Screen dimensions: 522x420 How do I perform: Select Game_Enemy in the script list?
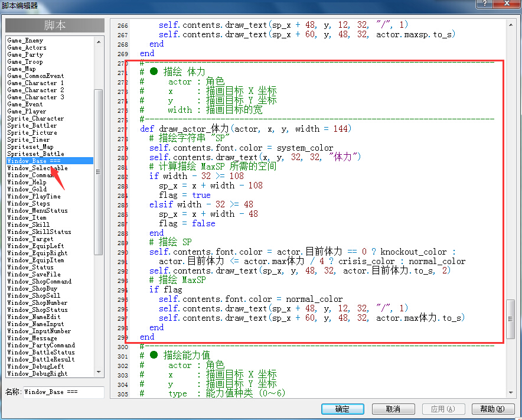[x=25, y=40]
